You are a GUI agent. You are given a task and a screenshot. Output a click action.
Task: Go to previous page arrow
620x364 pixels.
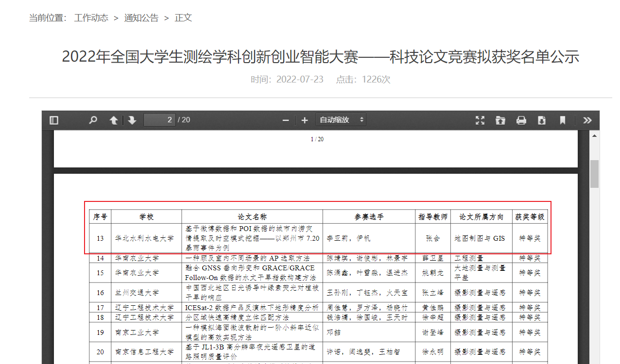point(114,120)
